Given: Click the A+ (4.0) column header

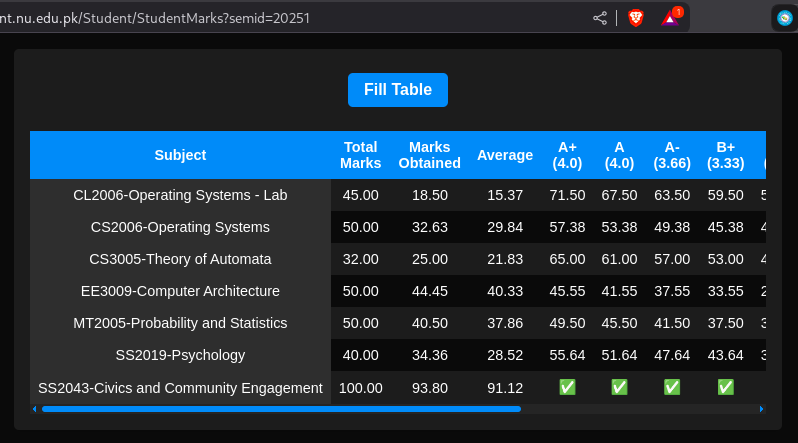Looking at the screenshot, I should 567,155.
